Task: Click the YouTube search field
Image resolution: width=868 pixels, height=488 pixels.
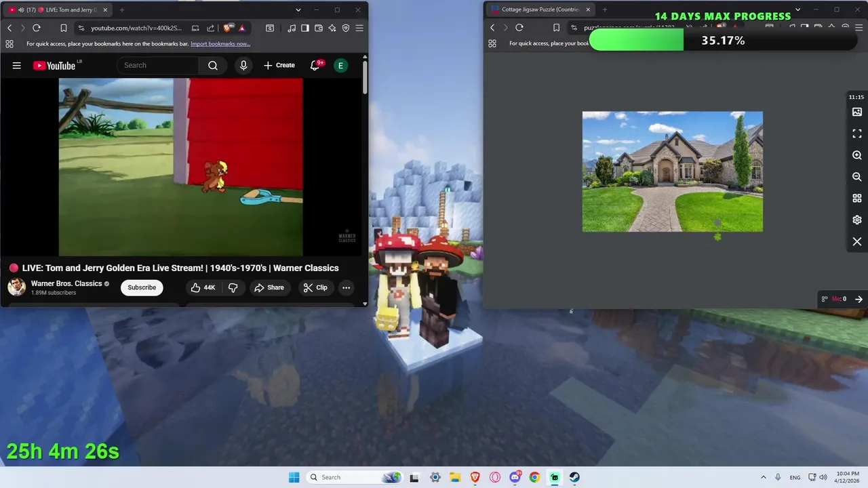Action: point(159,65)
